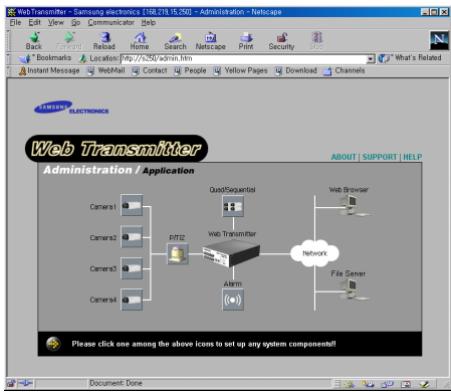Print the current page
The height and width of the screenshot is (392, 451).
pyautogui.click(x=246, y=41)
